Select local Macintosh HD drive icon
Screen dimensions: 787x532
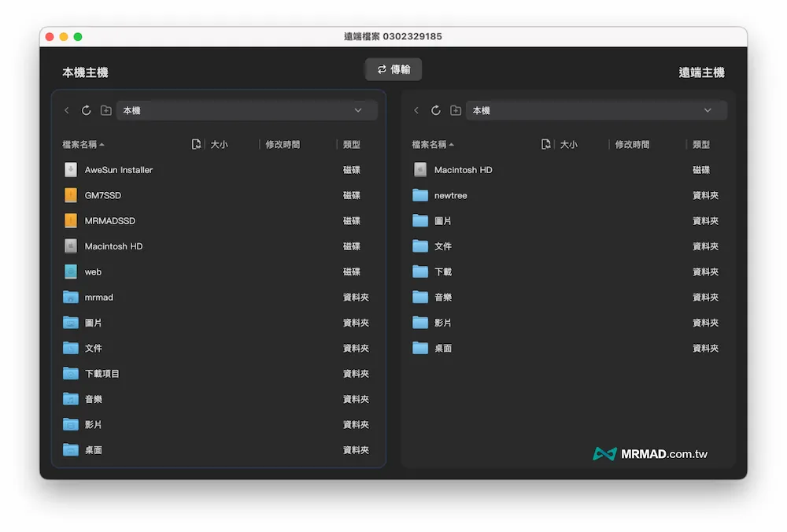(x=71, y=246)
